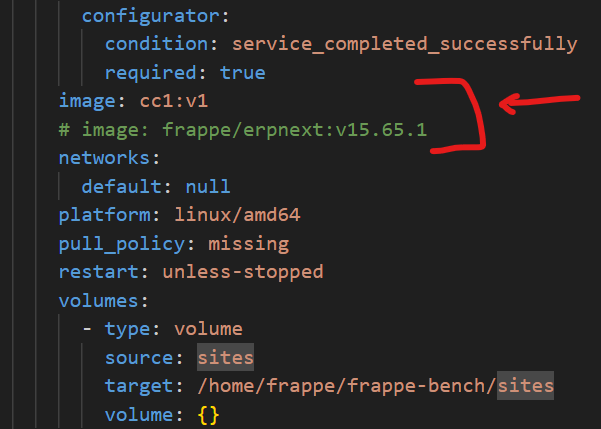This screenshot has height=429, width=601.
Task: Click the '/home/frappe/frappe-bench/' target path
Action: [x=347, y=386]
